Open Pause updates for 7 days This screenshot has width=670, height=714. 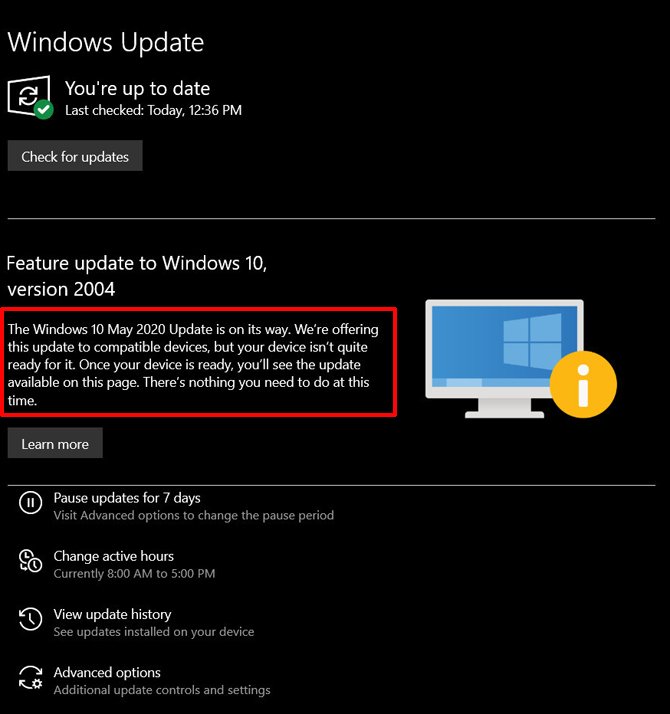point(127,498)
